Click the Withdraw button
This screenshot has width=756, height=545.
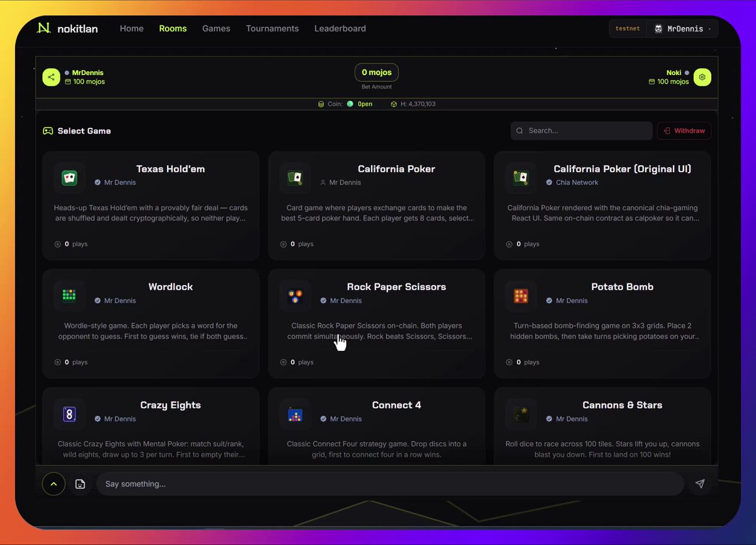[684, 131]
